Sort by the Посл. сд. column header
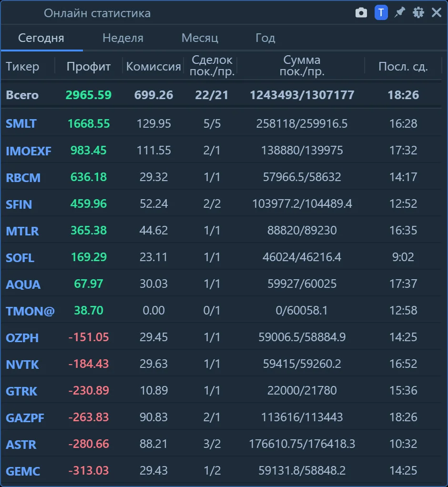448x487 pixels. click(403, 66)
